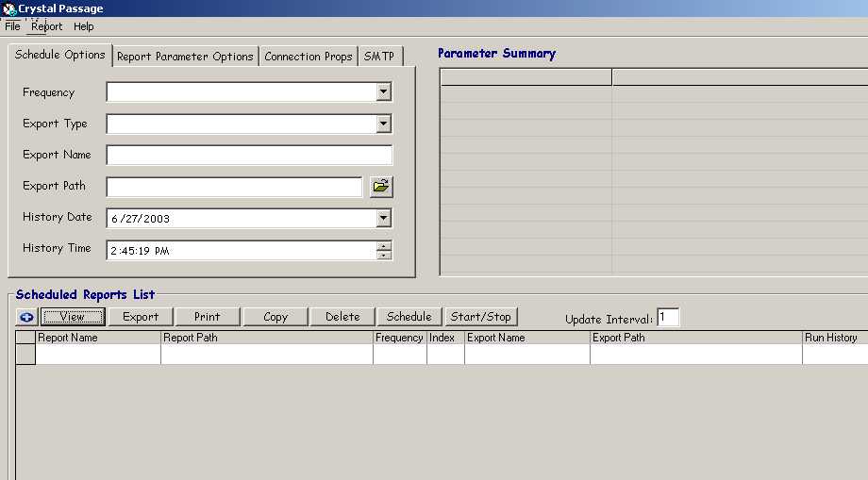Click the Crystal Passage title bar icon
868x480 pixels.
click(8, 8)
